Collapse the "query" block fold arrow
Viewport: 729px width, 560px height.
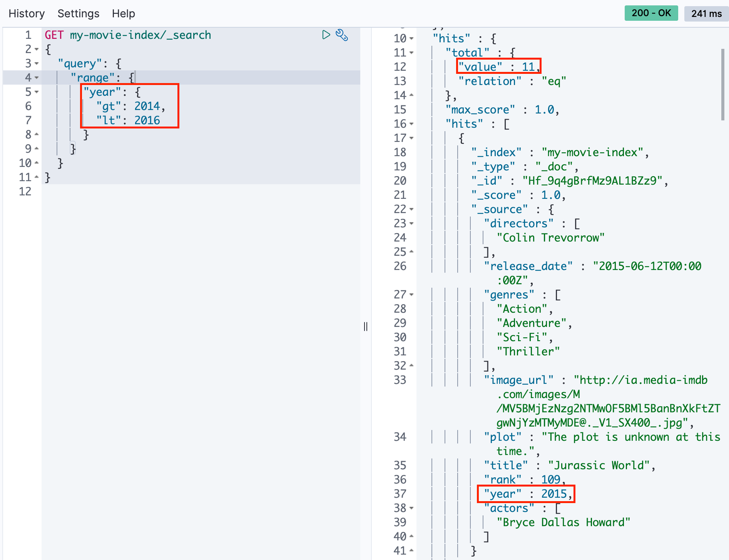tap(37, 63)
